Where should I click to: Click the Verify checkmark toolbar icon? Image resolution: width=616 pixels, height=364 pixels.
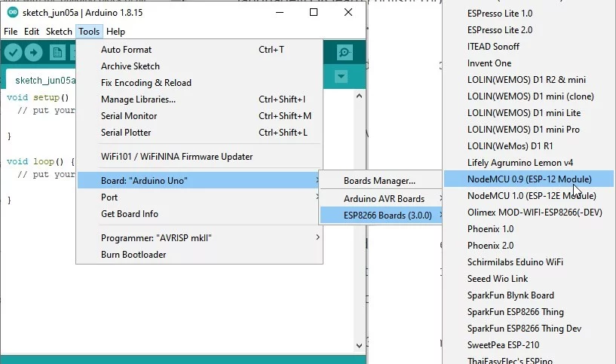click(13, 52)
